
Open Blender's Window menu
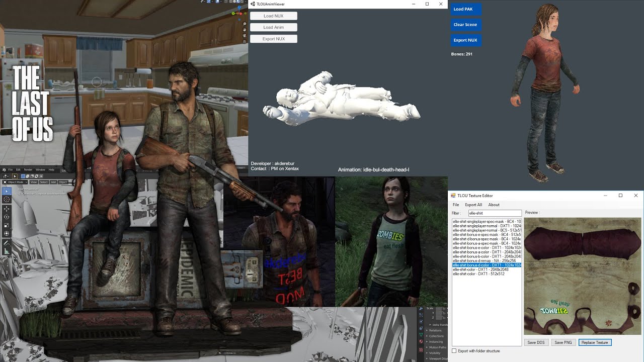(40, 170)
